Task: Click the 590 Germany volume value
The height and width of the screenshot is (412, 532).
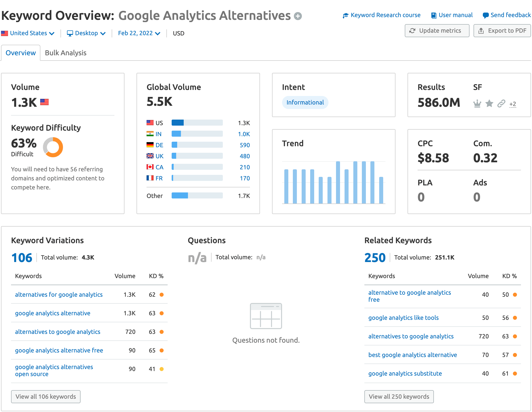Action: [245, 145]
